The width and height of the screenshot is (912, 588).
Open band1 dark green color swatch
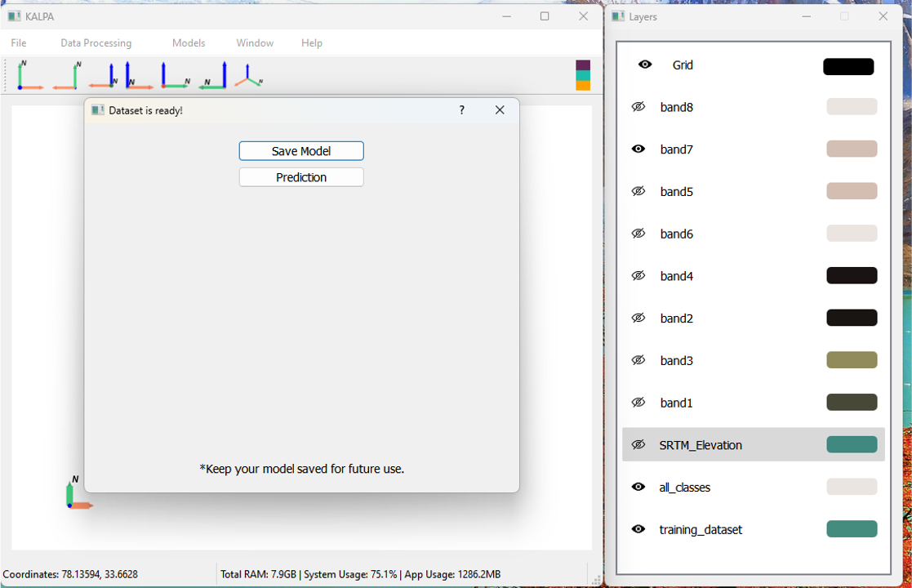852,402
